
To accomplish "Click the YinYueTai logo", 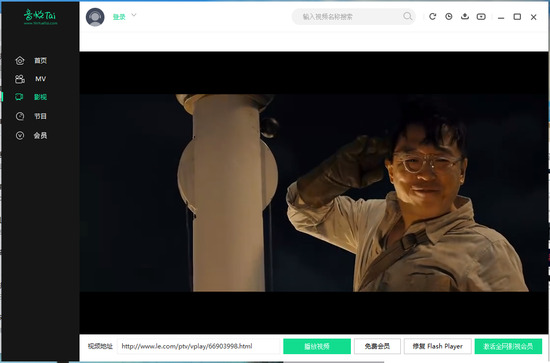I will [x=40, y=16].
